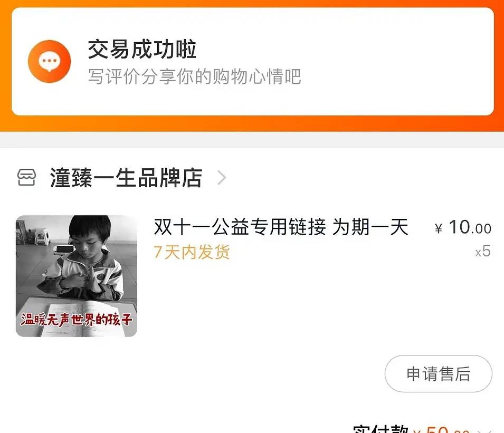This screenshot has height=433, width=504.
Task: Open product title 双十一公益专用链接 为期一天
Action: [x=281, y=227]
